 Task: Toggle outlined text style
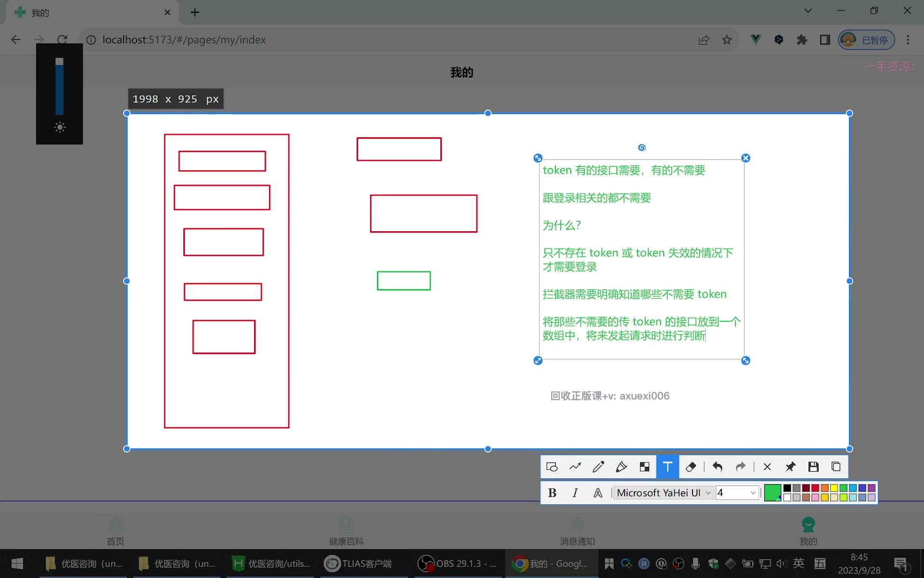coord(598,493)
